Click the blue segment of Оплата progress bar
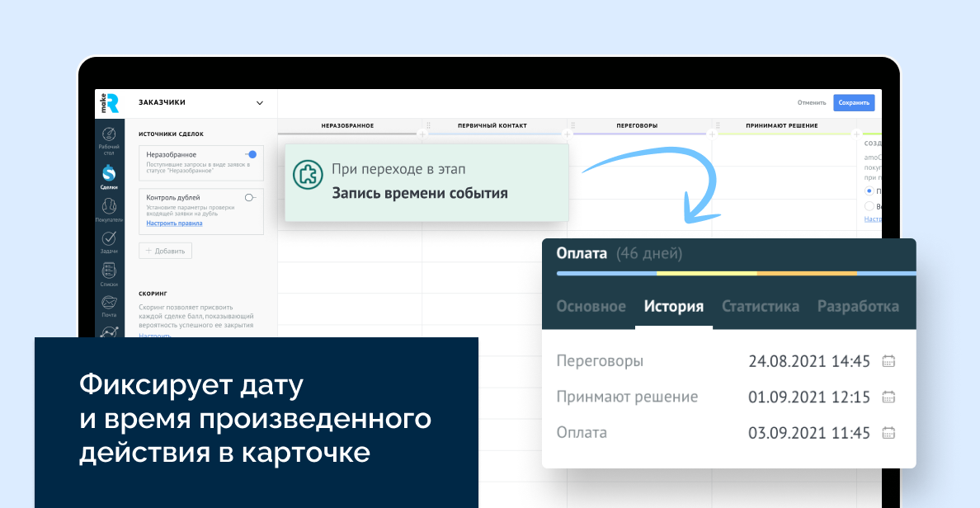The height and width of the screenshot is (508, 980). click(x=606, y=273)
